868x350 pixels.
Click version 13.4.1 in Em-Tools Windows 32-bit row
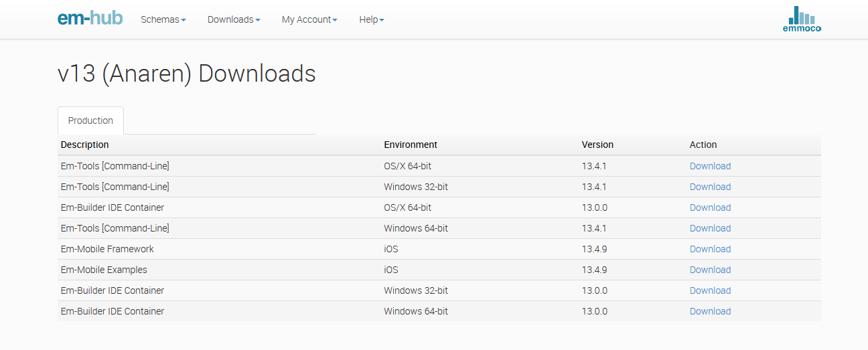[x=595, y=187]
